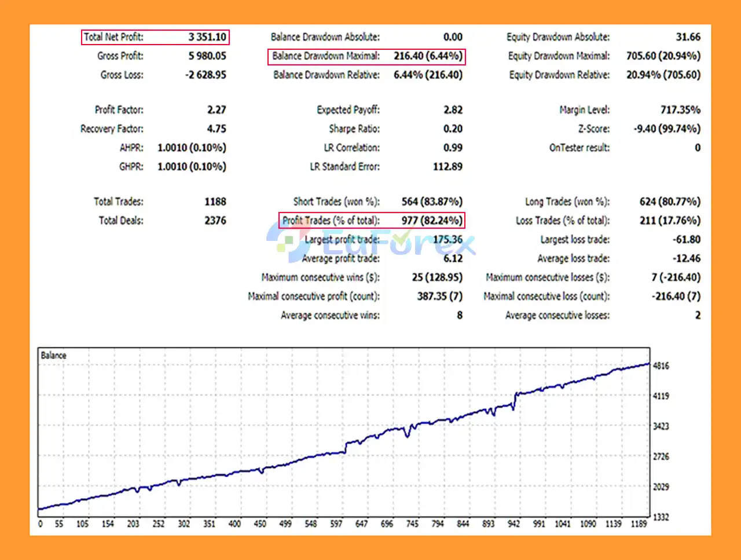Click the 597 tick on chart's horizontal axis

[336, 524]
